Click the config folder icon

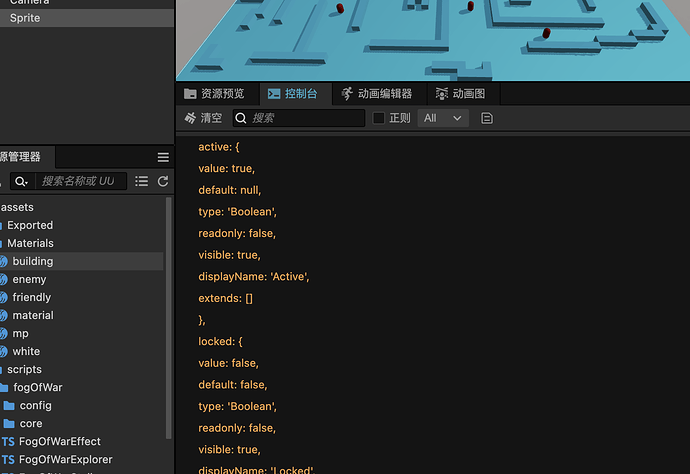9,405
